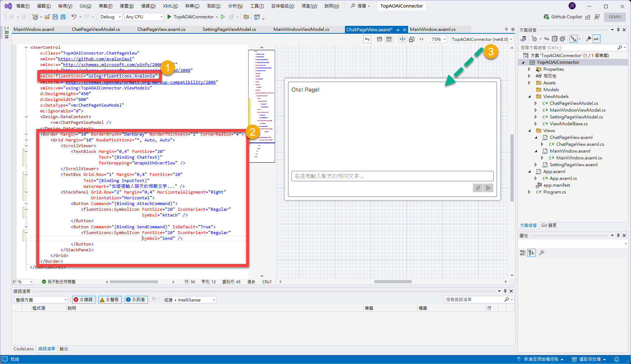Open the TopAOAIConnector [net8.0] target dropdown

[482, 39]
